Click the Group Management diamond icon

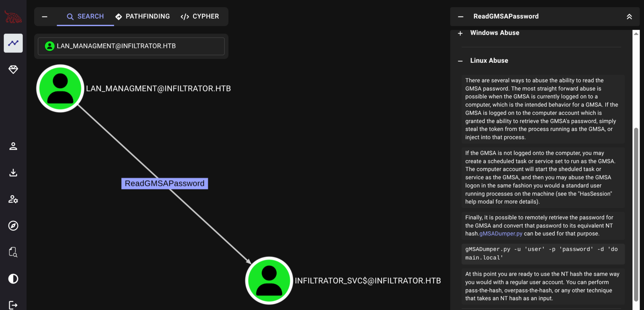point(13,69)
